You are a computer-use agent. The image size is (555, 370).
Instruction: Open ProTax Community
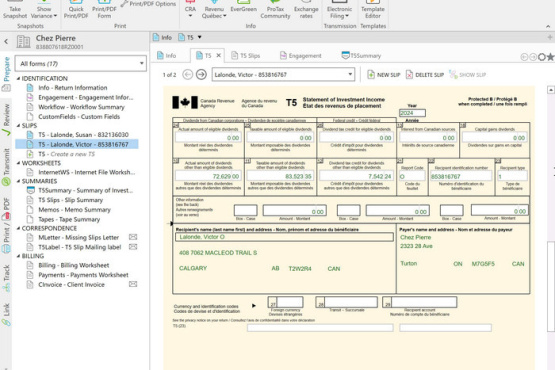click(x=275, y=10)
